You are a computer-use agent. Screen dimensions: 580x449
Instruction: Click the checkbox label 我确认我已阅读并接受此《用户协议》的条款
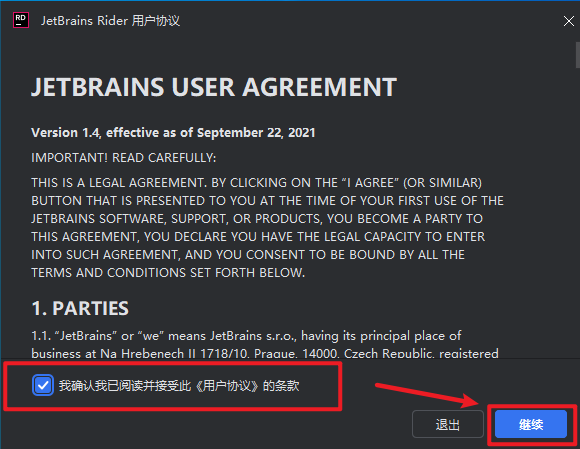point(179,386)
